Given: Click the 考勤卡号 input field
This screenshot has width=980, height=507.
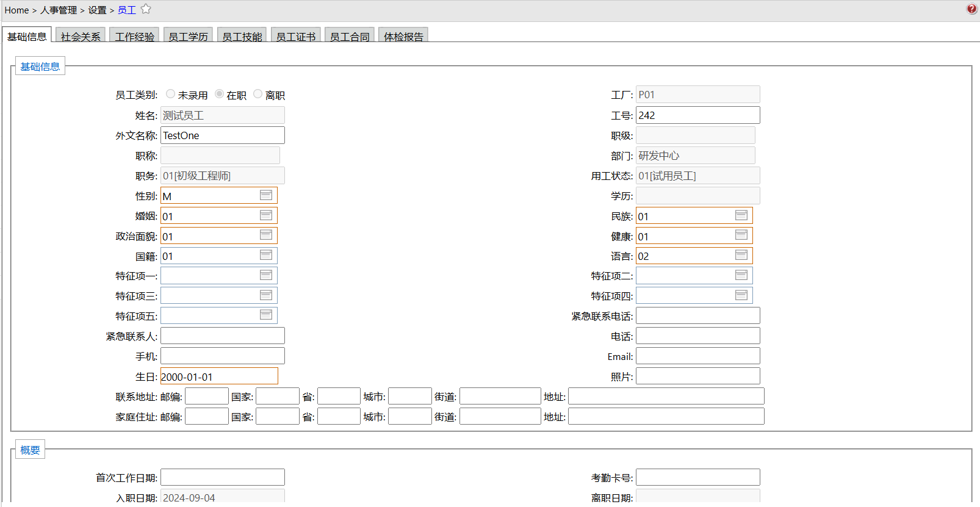Looking at the screenshot, I should click(698, 477).
